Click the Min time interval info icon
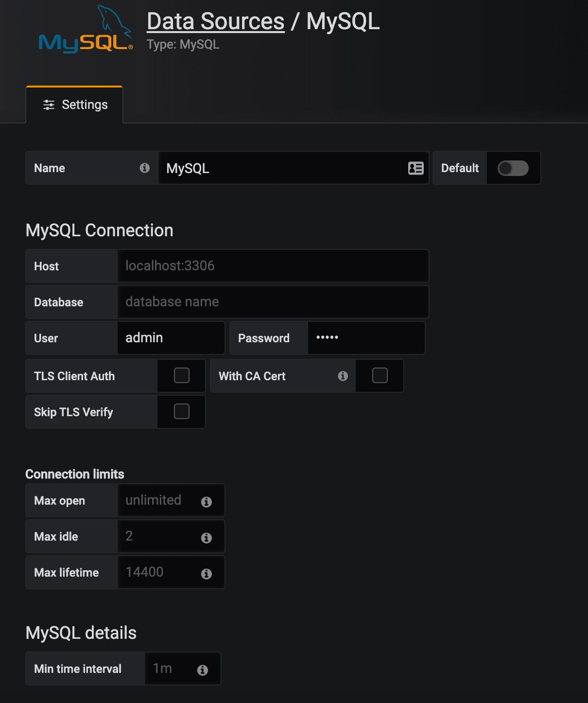Viewport: 588px width, 703px height. coord(203,670)
